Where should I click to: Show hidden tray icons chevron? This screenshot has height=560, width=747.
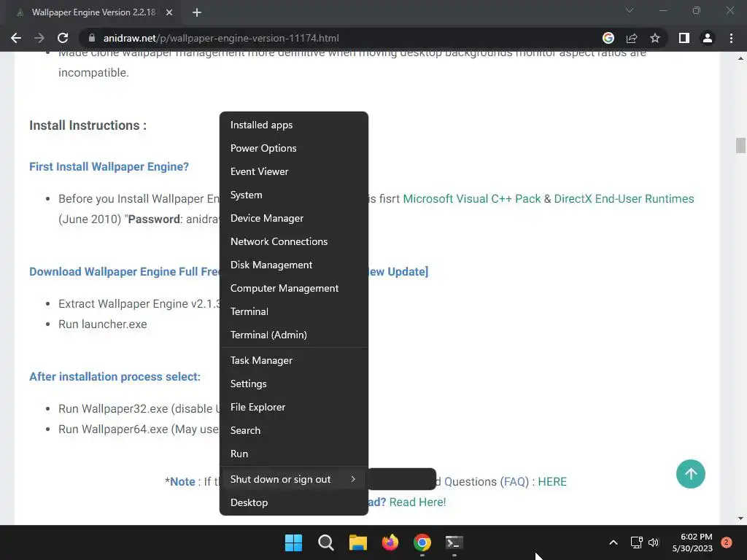(614, 542)
